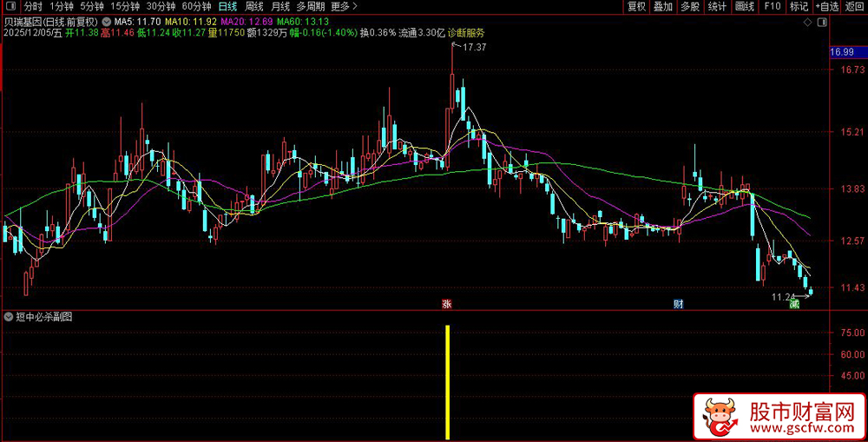Click the 返回 back button
This screenshot has width=868, height=442.
pyautogui.click(x=855, y=7)
